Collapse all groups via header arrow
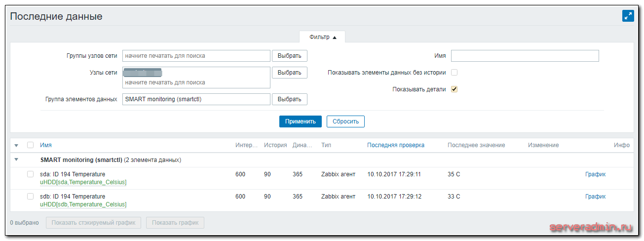This screenshot has width=644, height=241. tap(16, 145)
